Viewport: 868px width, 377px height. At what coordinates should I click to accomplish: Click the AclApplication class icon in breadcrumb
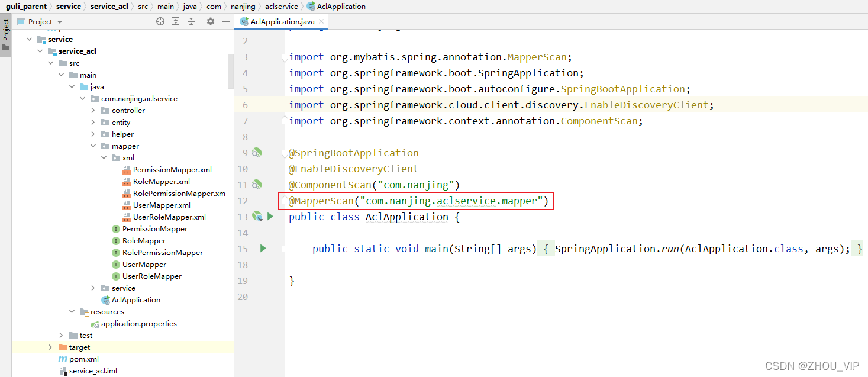coord(311,7)
